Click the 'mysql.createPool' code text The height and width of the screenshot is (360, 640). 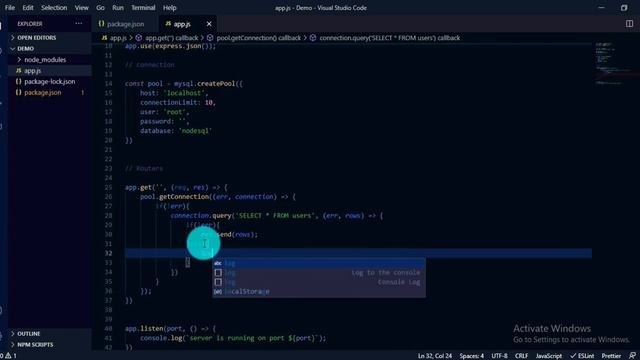(205, 84)
